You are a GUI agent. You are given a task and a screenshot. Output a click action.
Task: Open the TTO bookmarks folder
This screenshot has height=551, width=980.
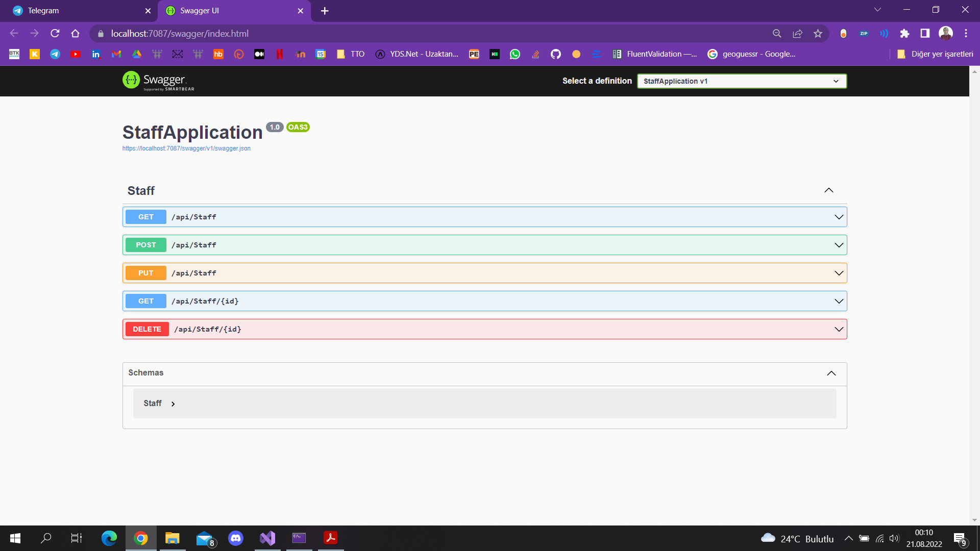351,54
